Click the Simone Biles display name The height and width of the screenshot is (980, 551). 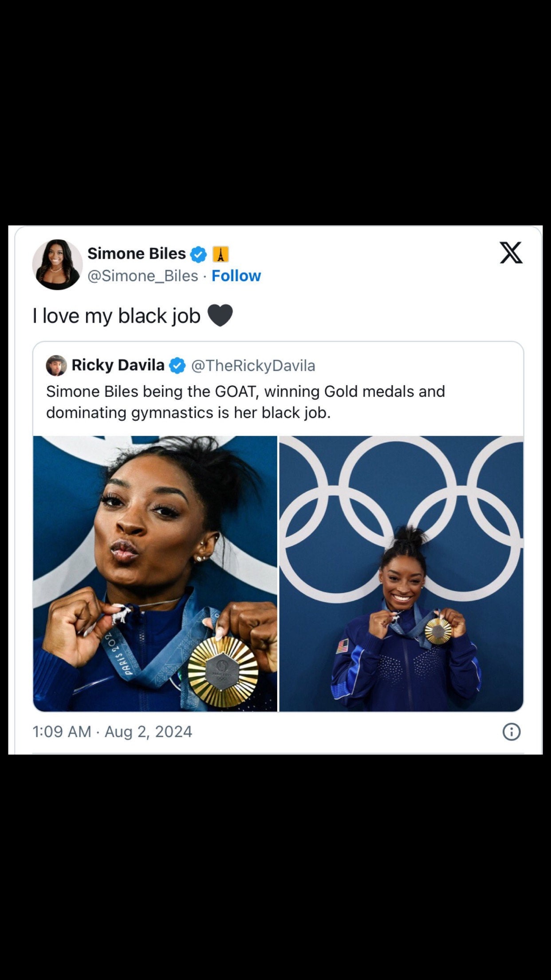(x=137, y=253)
